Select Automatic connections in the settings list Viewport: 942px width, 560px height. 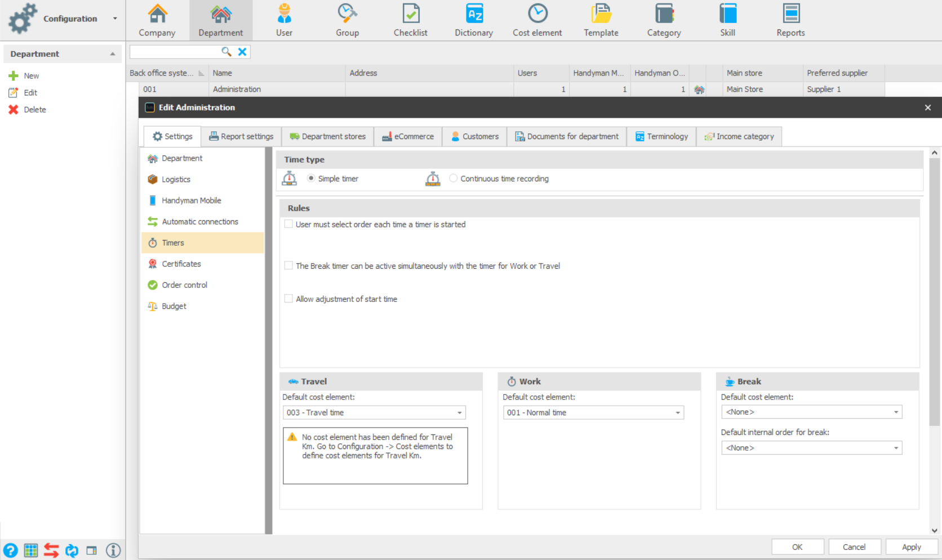[x=202, y=221]
